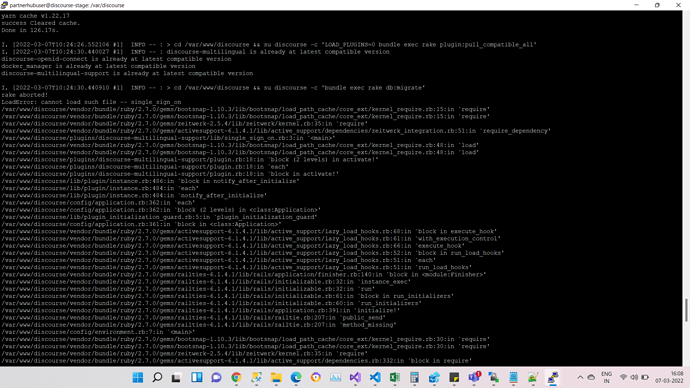The height and width of the screenshot is (388, 690).
Task: Open the orange circular app taskbar icon
Action: click(x=316, y=377)
